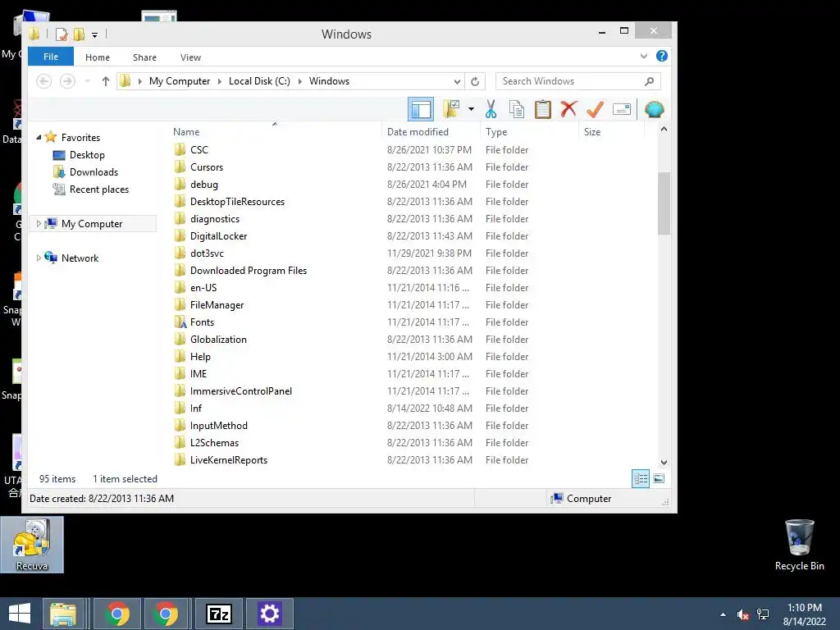Click the scroll down arrow of the file list

pyautogui.click(x=664, y=463)
